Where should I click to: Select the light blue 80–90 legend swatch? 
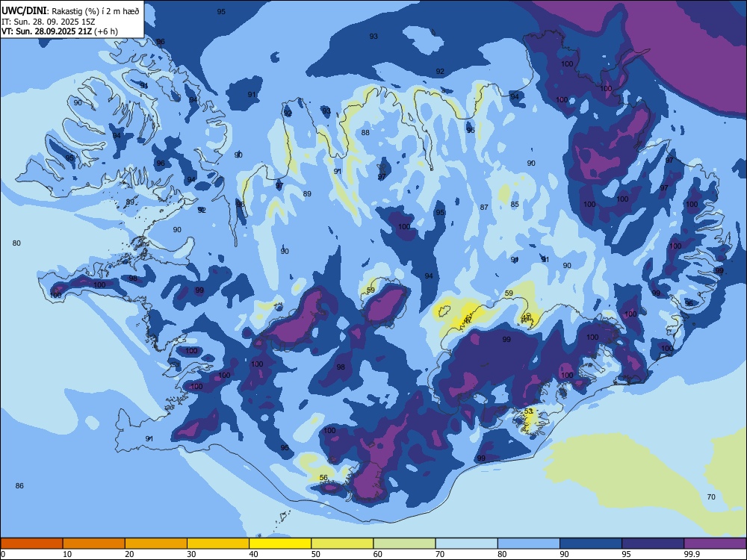coord(528,544)
